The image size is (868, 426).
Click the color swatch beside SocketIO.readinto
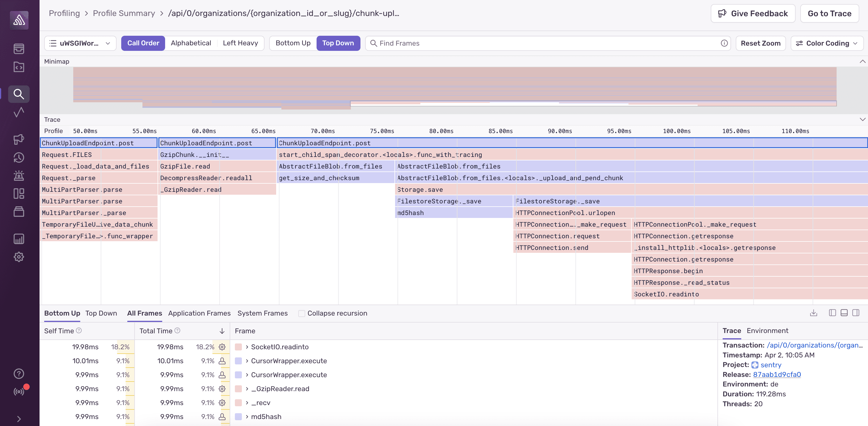tap(239, 347)
